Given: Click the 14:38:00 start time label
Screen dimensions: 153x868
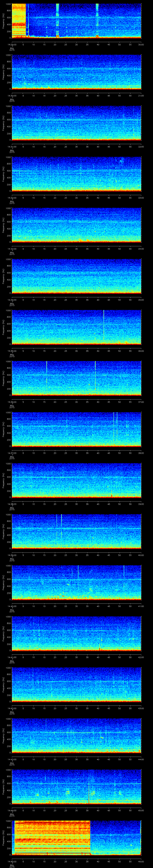Looking at the screenshot, I should click(12, 504).
